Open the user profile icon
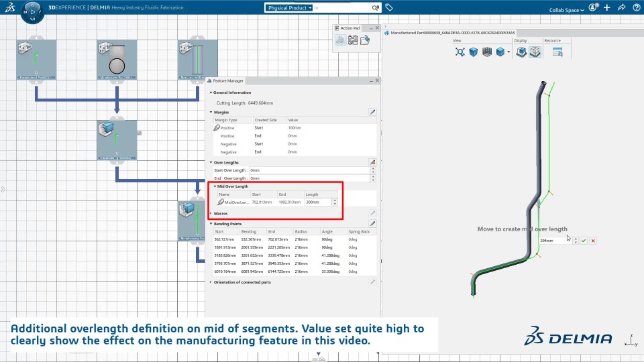644x362 pixels. [593, 7]
